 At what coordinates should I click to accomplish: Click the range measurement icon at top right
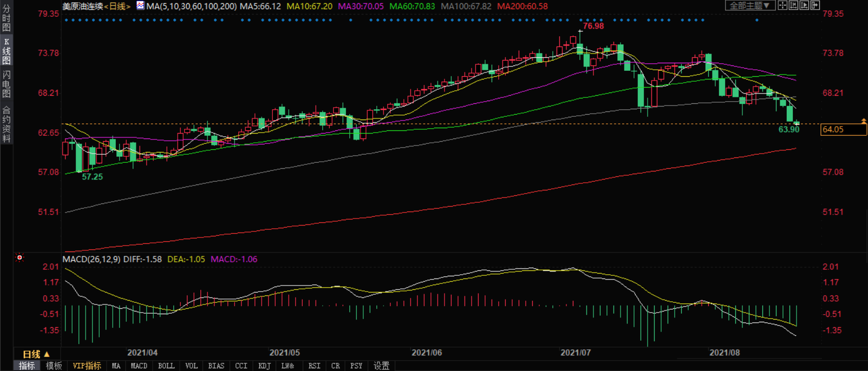point(793,5)
